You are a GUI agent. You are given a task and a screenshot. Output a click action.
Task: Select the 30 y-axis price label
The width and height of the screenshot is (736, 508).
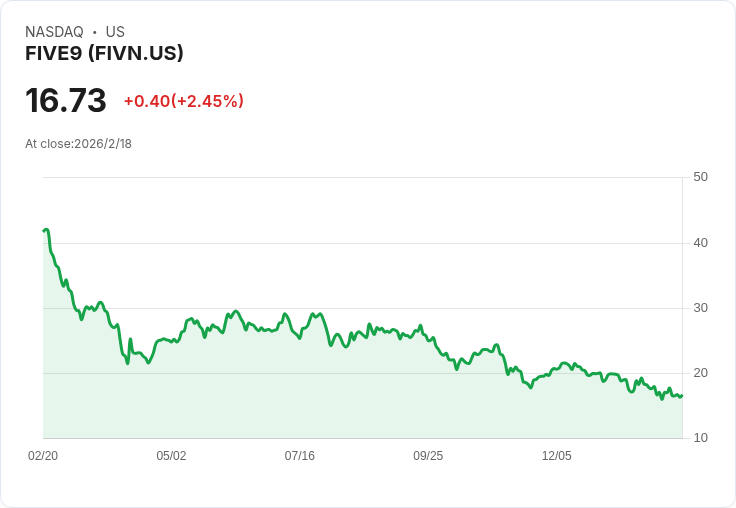tap(700, 308)
